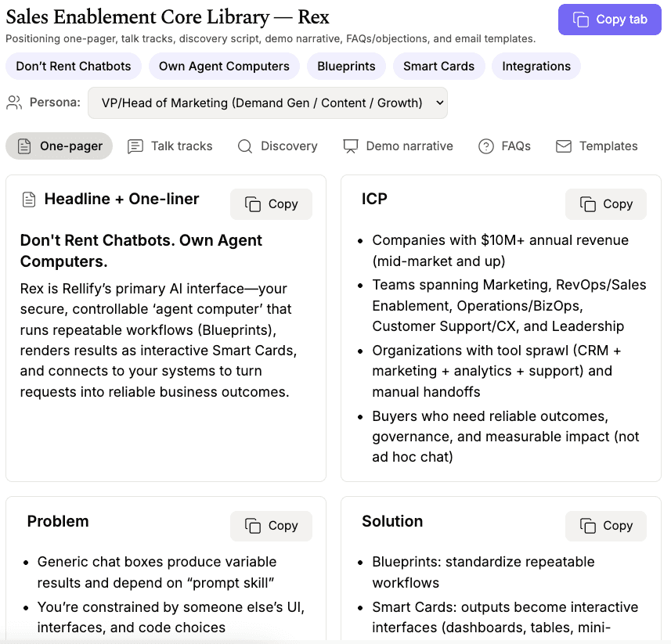Copy the Solution card
This screenshot has width=671, height=644.
pos(606,526)
